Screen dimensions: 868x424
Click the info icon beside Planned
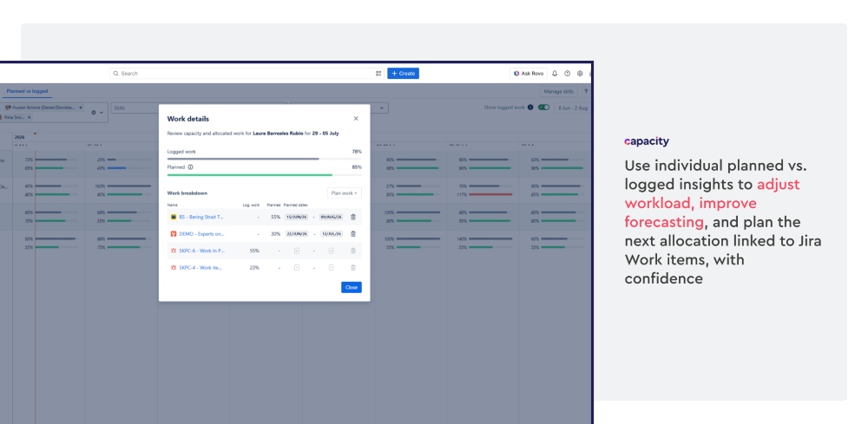point(190,167)
